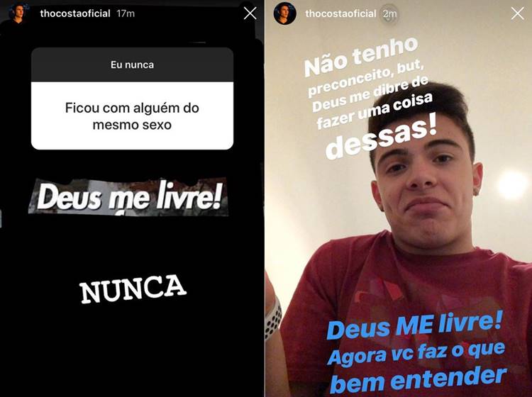
Task: Click the 2m timestamp on the right story
Action: click(390, 13)
